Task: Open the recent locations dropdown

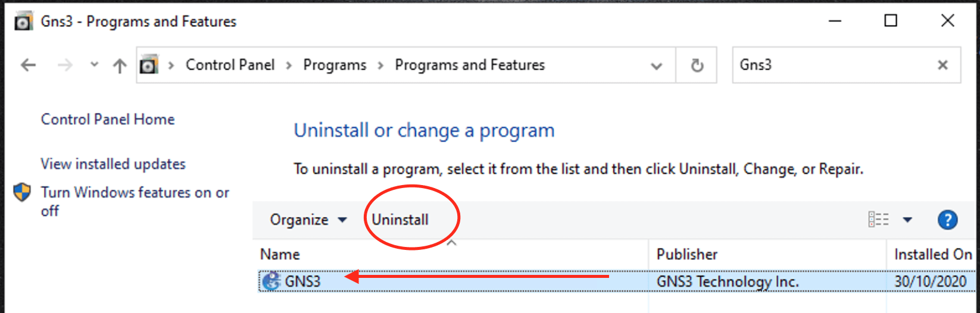Action: tap(94, 65)
